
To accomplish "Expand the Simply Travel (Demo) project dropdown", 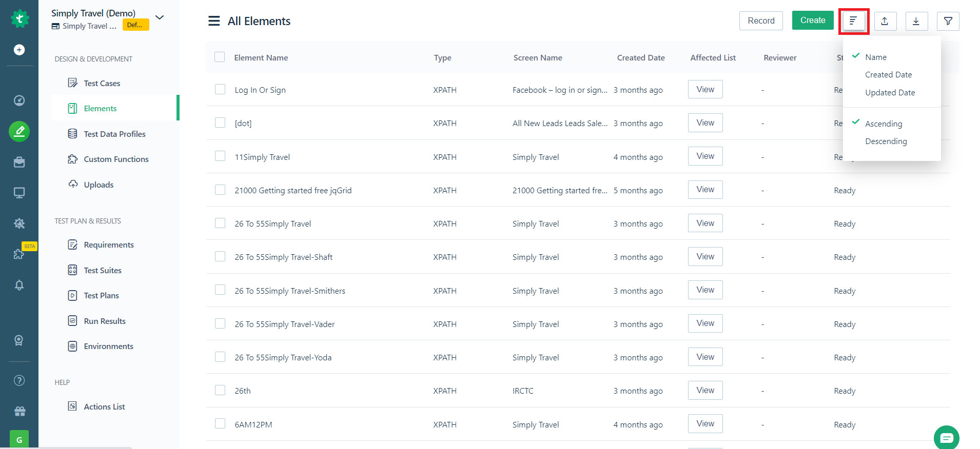I will tap(160, 17).
